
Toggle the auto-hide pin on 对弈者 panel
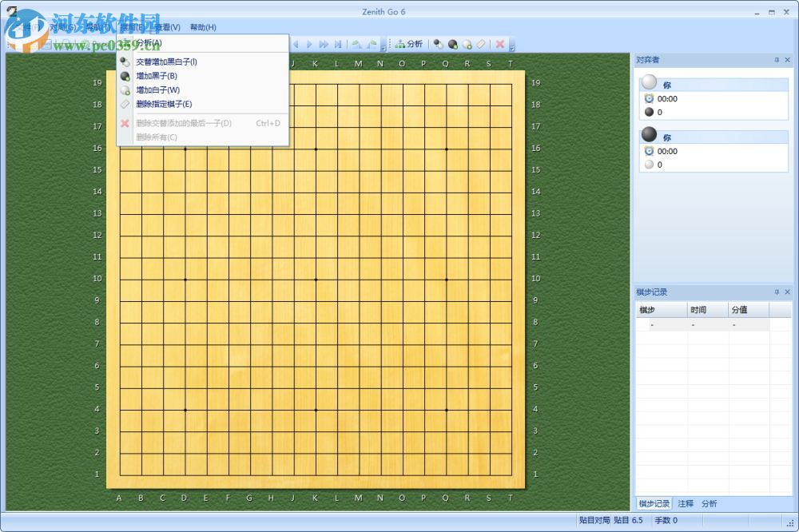point(775,60)
